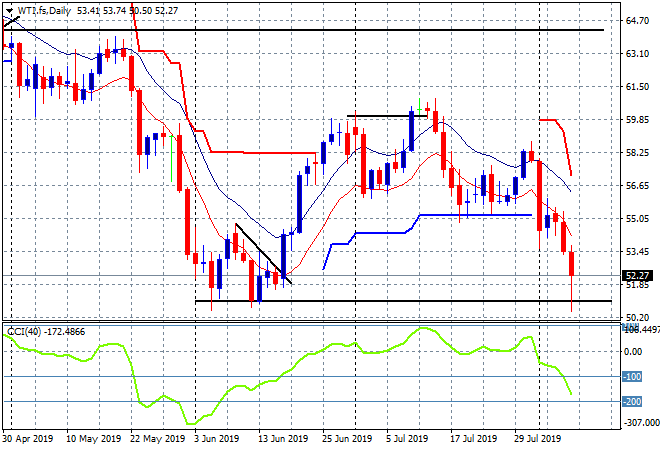Click the 25 Jun 2019 date label

click(x=347, y=439)
